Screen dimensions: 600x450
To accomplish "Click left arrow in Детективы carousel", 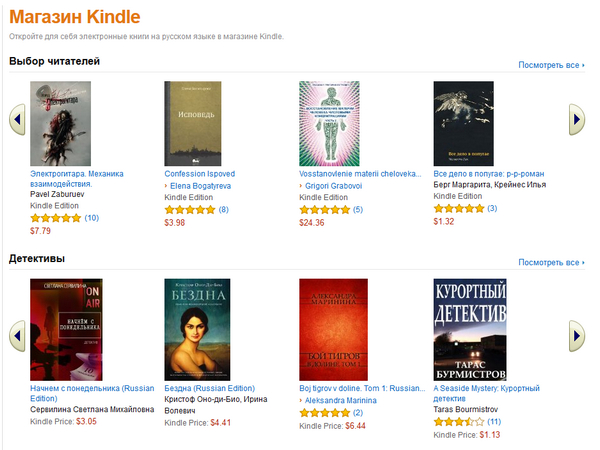I will (x=17, y=336).
